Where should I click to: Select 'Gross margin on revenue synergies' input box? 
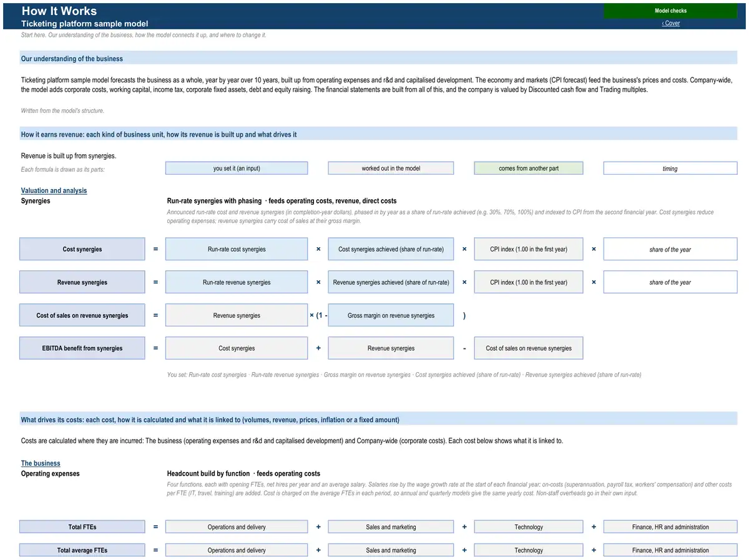[391, 315]
